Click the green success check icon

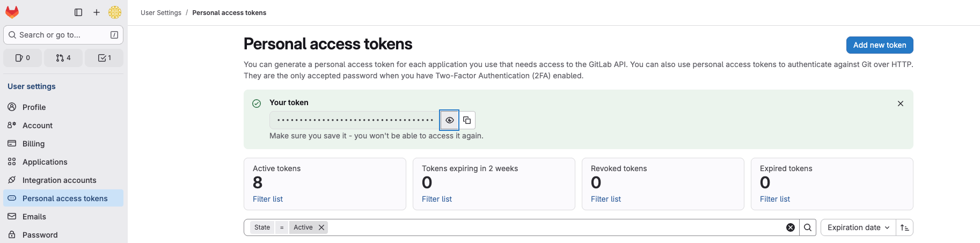point(257,104)
